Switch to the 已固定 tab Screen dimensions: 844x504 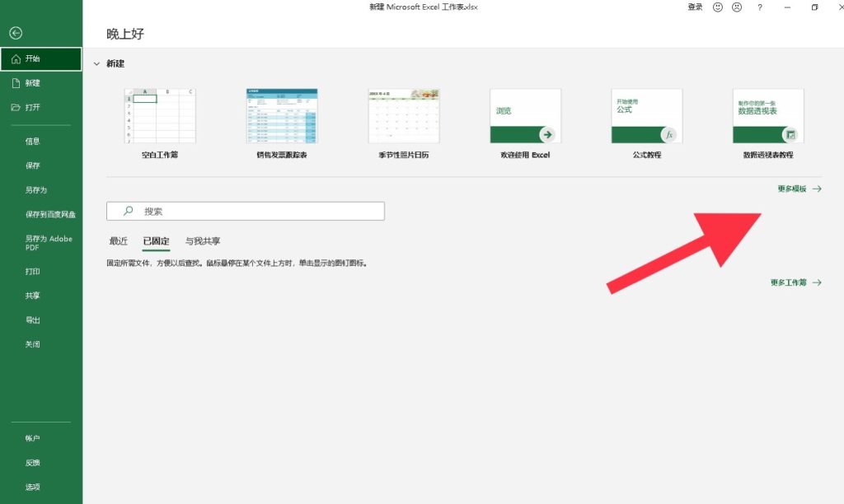pos(156,241)
